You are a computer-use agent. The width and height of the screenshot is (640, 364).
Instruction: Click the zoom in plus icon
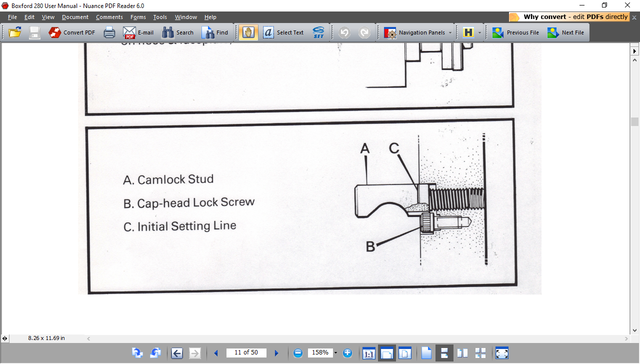click(347, 353)
